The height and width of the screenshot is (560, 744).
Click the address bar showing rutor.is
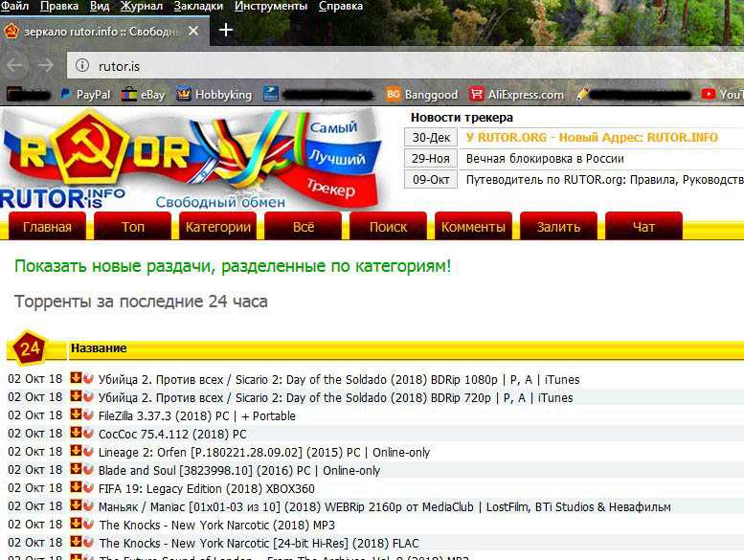pyautogui.click(x=383, y=66)
